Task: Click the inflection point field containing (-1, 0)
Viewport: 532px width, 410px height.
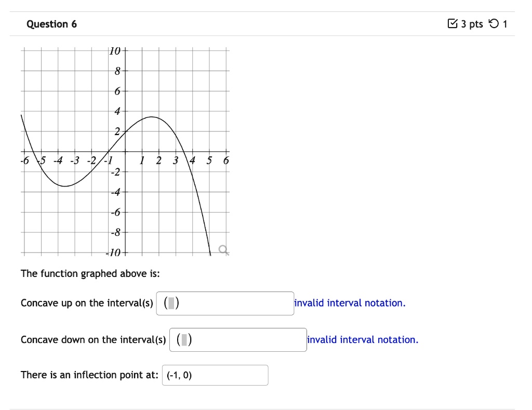Action: [x=215, y=375]
